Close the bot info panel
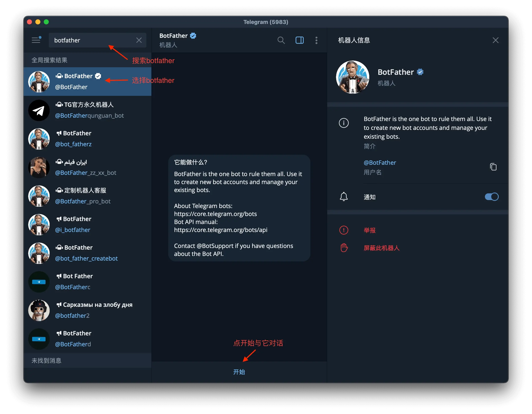This screenshot has width=532, height=414. click(495, 40)
